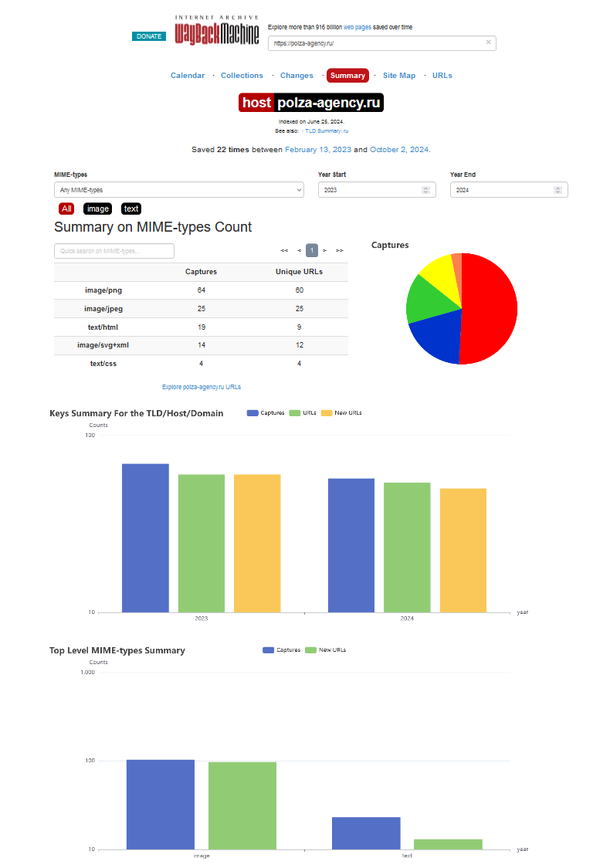
Task: Select the All filter tag
Action: (x=66, y=209)
